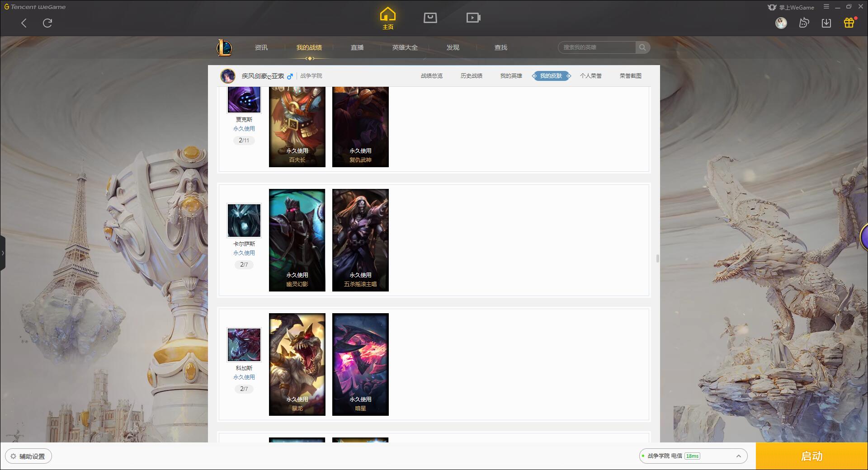The image size is (868, 470).
Task: Open the 我的战绩 tab
Action: tap(309, 47)
